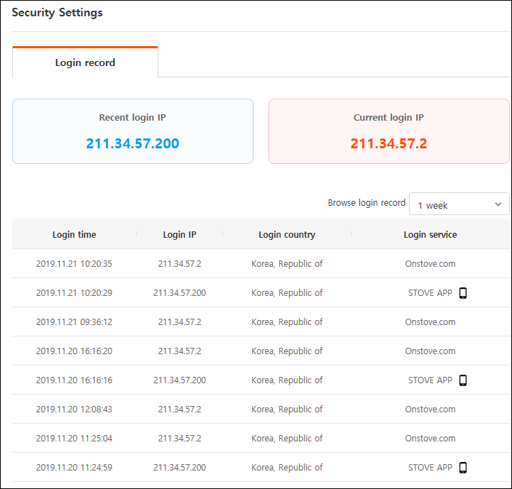This screenshot has width=512, height=489.
Task: Click the Login time column header
Action: pos(74,235)
